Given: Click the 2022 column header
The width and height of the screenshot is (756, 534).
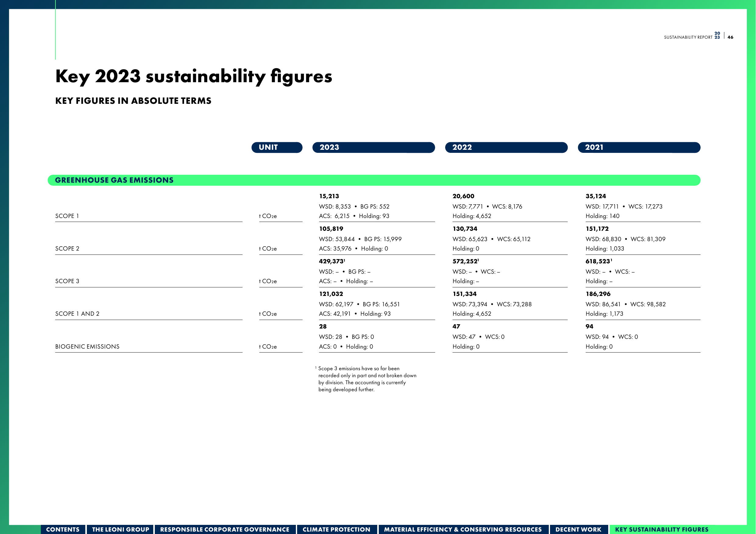Looking at the screenshot, I should [506, 147].
